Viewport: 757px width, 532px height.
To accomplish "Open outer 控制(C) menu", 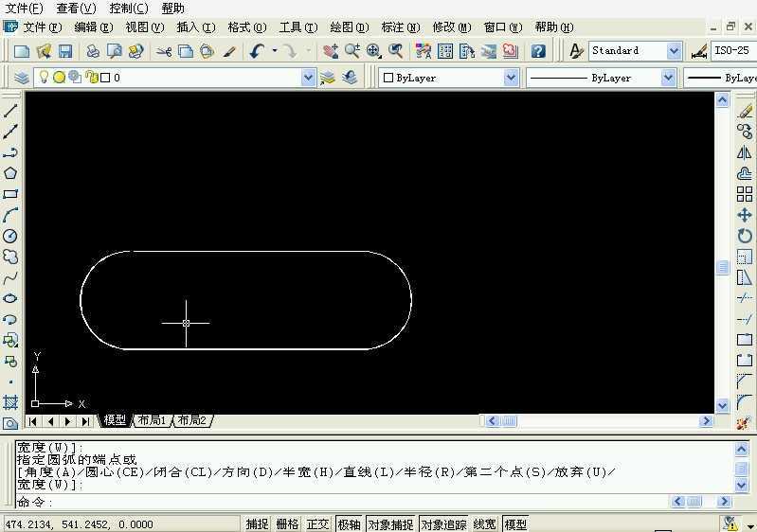I will tap(129, 9).
